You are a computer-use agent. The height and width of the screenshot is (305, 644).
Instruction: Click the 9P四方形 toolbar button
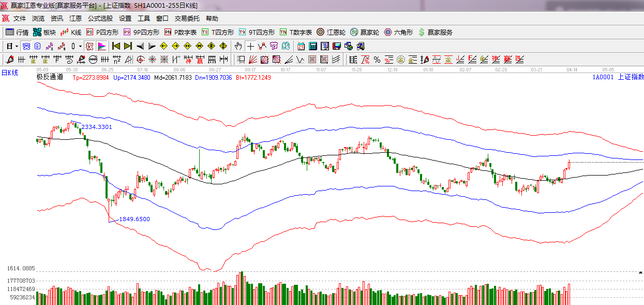pos(142,32)
